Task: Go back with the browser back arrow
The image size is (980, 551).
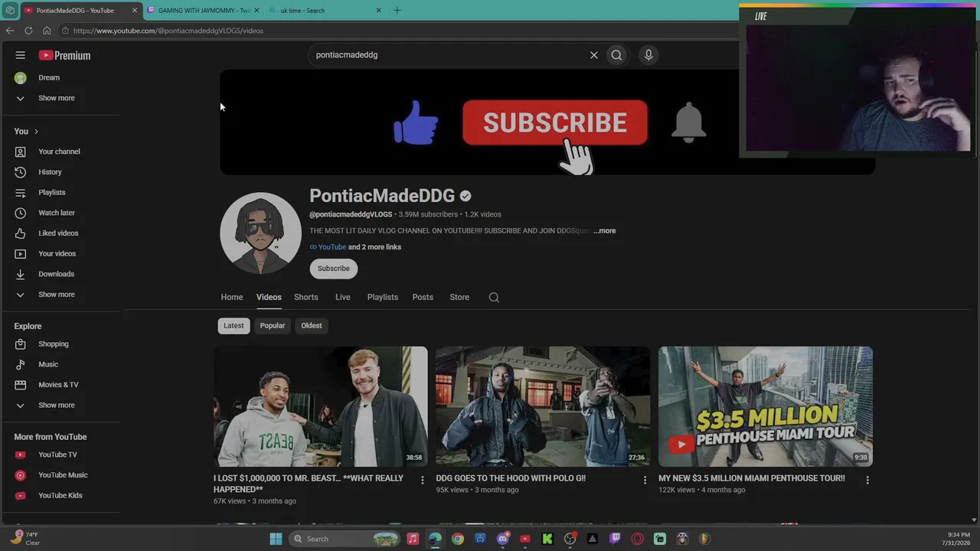Action: coord(10,31)
